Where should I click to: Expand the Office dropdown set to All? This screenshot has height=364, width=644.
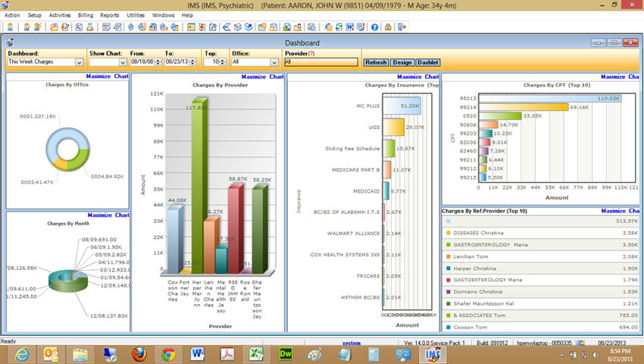tap(274, 62)
